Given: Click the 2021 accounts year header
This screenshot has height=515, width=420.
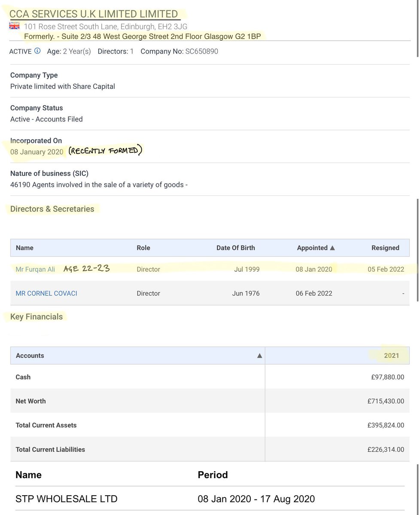Looking at the screenshot, I should (x=392, y=355).
